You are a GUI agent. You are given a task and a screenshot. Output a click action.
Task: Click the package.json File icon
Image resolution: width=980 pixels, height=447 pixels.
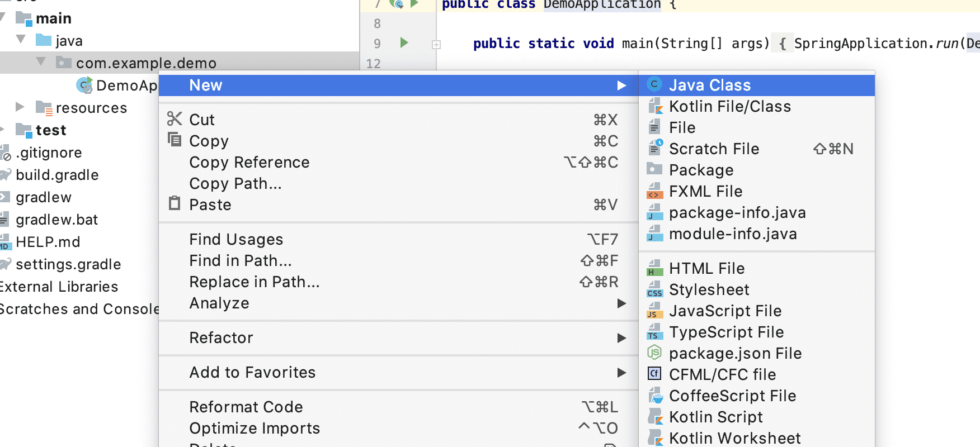654,353
